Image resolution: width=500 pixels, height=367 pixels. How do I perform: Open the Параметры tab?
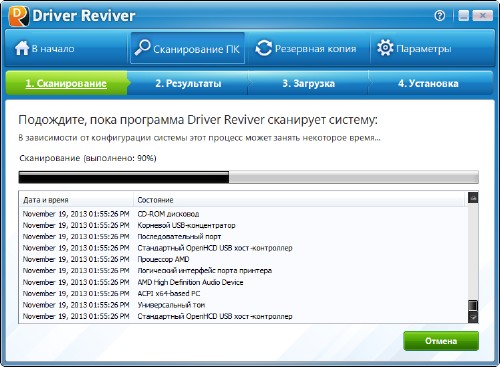431,49
